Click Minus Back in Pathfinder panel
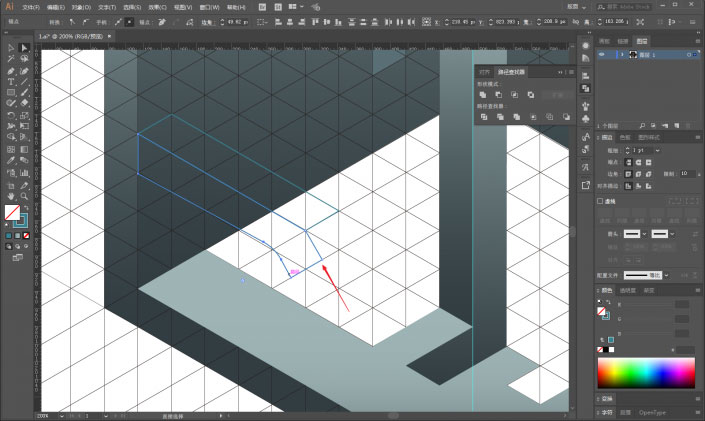705x421 pixels. (566, 117)
